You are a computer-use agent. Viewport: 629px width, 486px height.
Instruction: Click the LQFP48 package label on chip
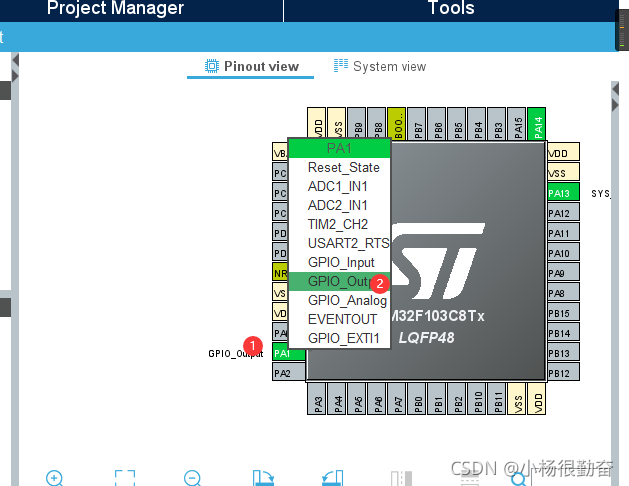426,338
